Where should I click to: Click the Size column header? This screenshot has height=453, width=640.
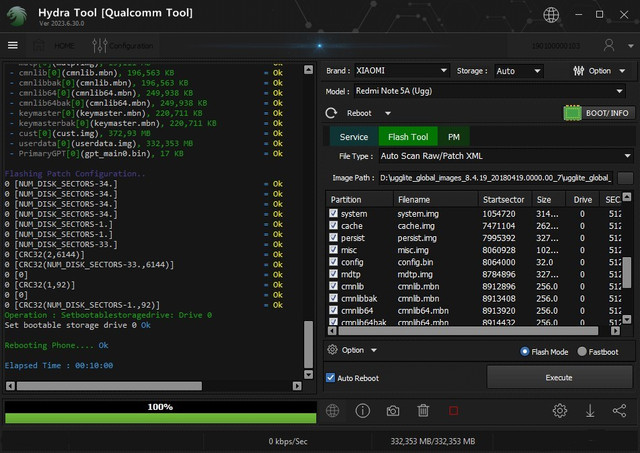click(549, 200)
